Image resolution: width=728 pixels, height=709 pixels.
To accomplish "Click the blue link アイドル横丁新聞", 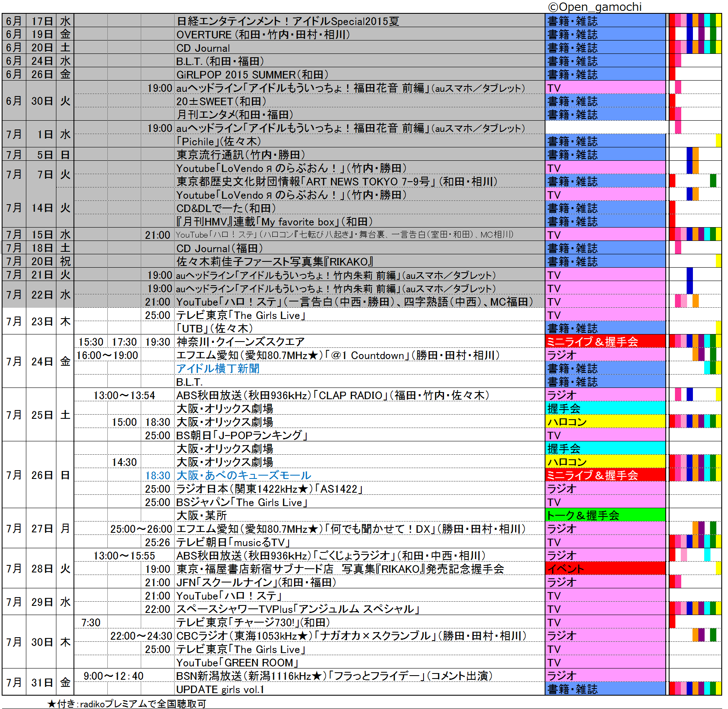I will (218, 368).
